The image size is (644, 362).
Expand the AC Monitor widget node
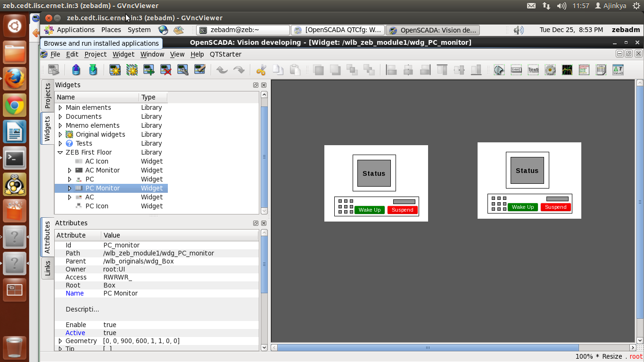tap(70, 170)
